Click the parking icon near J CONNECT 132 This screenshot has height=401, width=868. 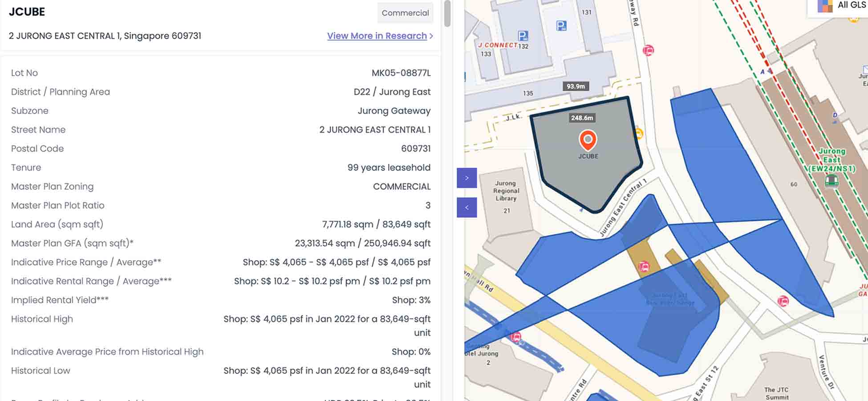(523, 36)
